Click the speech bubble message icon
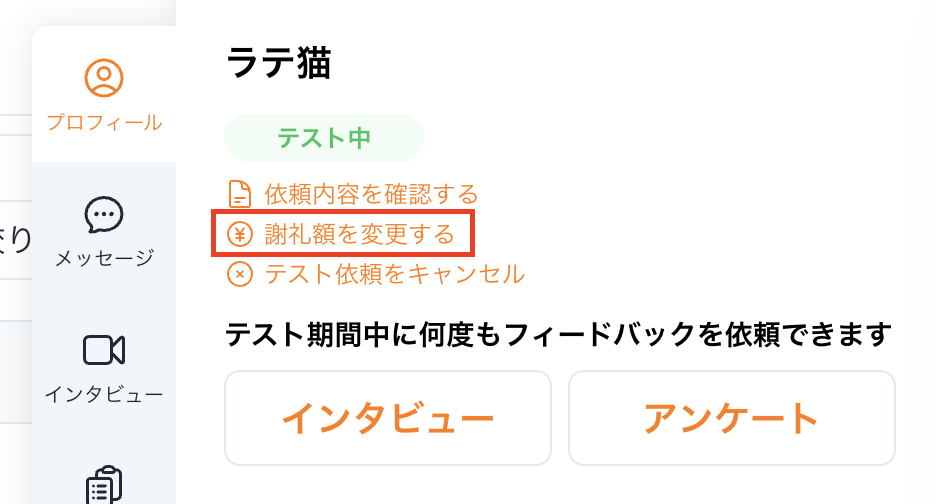936x504 pixels. pyautogui.click(x=104, y=214)
